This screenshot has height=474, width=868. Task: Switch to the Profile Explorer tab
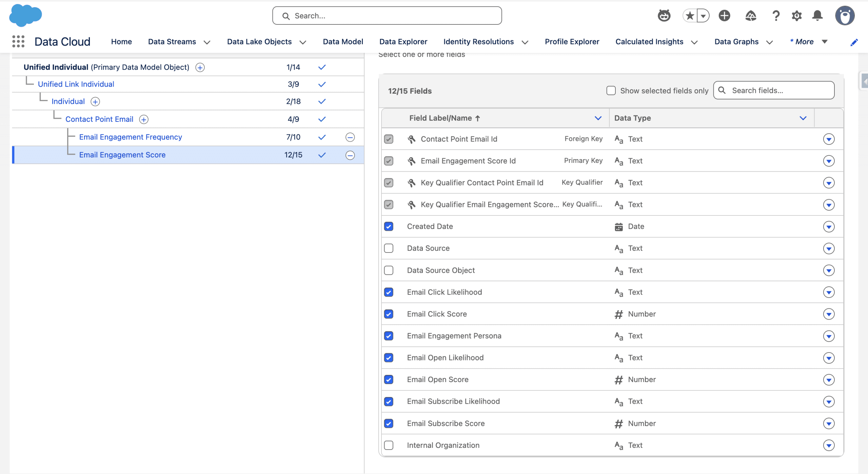[572, 42]
